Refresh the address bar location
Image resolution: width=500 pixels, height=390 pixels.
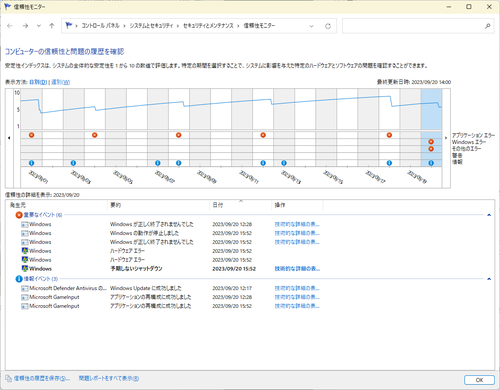pyautogui.click(x=328, y=26)
